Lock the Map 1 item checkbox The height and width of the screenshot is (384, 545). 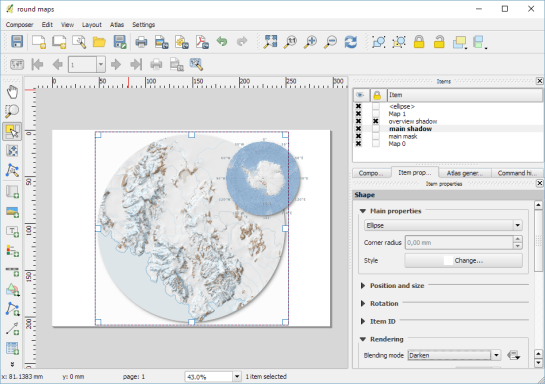click(x=376, y=114)
